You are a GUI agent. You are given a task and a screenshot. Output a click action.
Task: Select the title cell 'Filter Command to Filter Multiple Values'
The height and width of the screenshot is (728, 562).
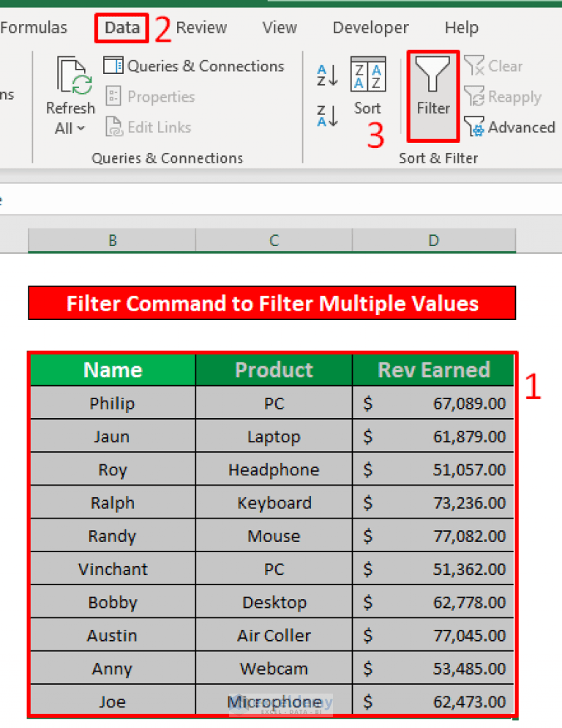click(272, 303)
